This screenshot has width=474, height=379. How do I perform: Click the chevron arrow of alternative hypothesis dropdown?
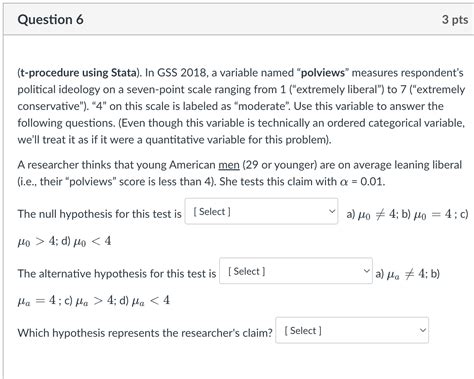[x=366, y=271]
